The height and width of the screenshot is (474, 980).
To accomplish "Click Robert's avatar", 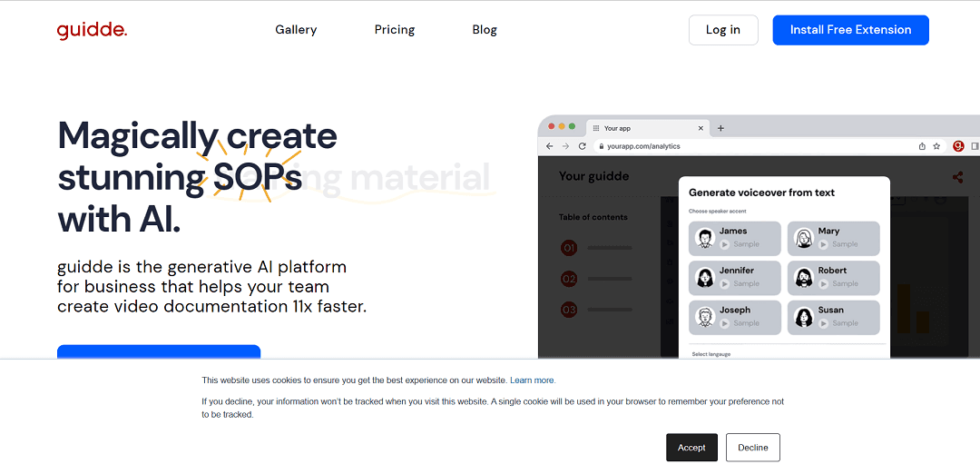I will pos(804,278).
